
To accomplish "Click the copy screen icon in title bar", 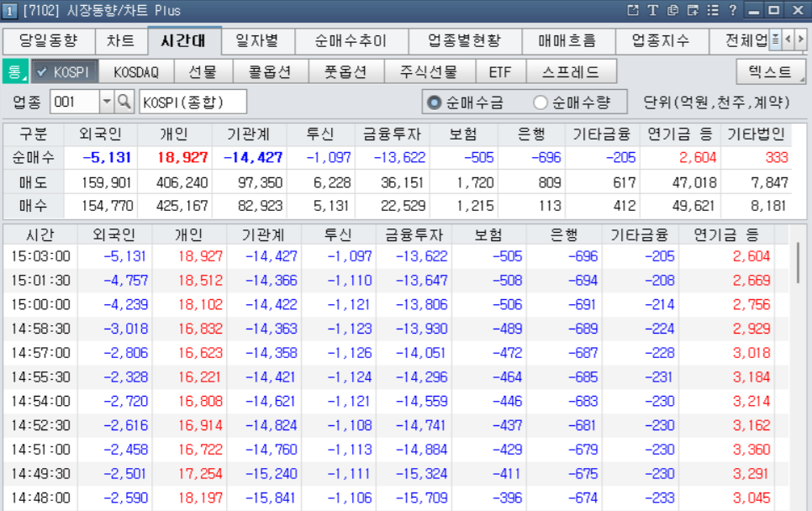I will pos(673,11).
